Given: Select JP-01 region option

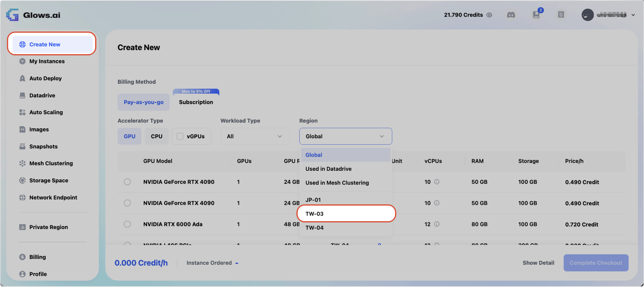Looking at the screenshot, I should pos(346,200).
